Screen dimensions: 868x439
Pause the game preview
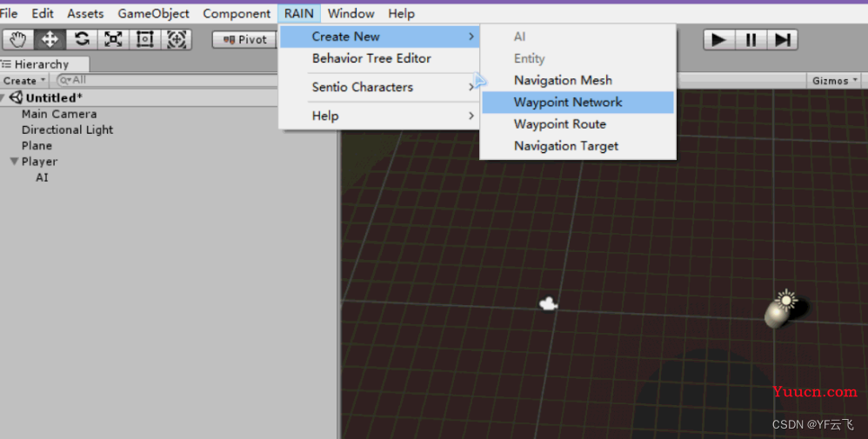pyautogui.click(x=751, y=39)
